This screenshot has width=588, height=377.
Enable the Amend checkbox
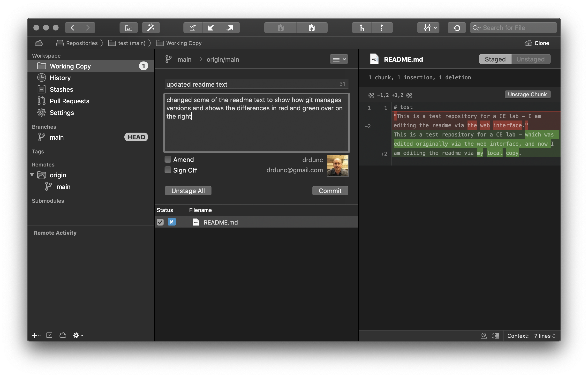point(168,159)
